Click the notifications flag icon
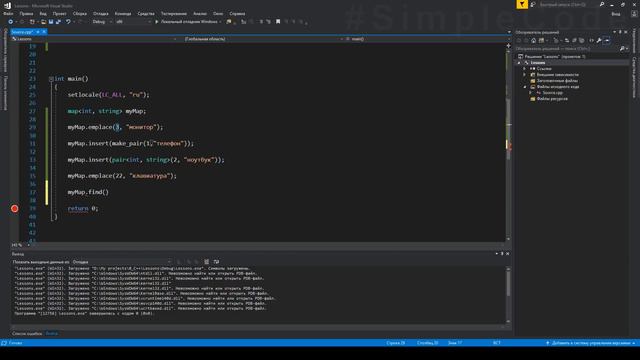640x360 pixels. tap(522, 4)
